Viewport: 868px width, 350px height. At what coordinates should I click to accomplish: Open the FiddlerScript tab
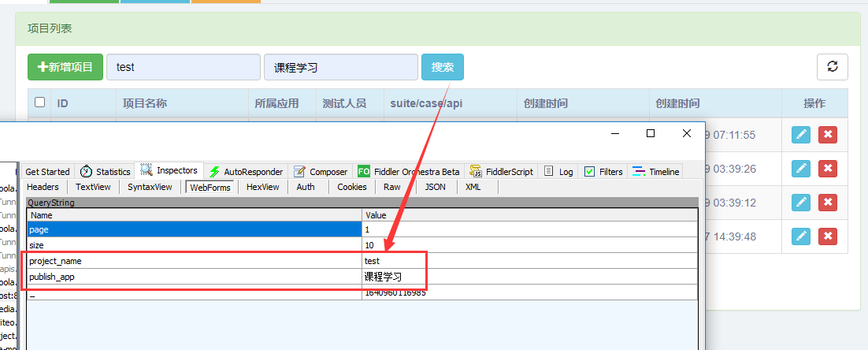(502, 172)
